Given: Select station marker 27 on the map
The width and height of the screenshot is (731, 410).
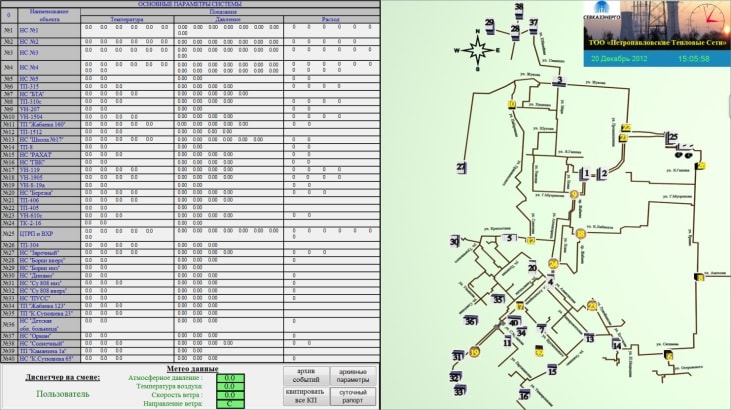Looking at the screenshot, I should (461, 167).
